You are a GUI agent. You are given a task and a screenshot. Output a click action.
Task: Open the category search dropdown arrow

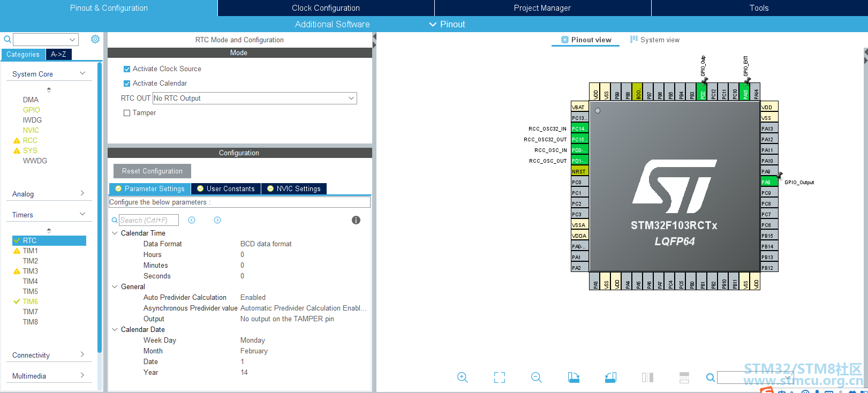pos(72,40)
